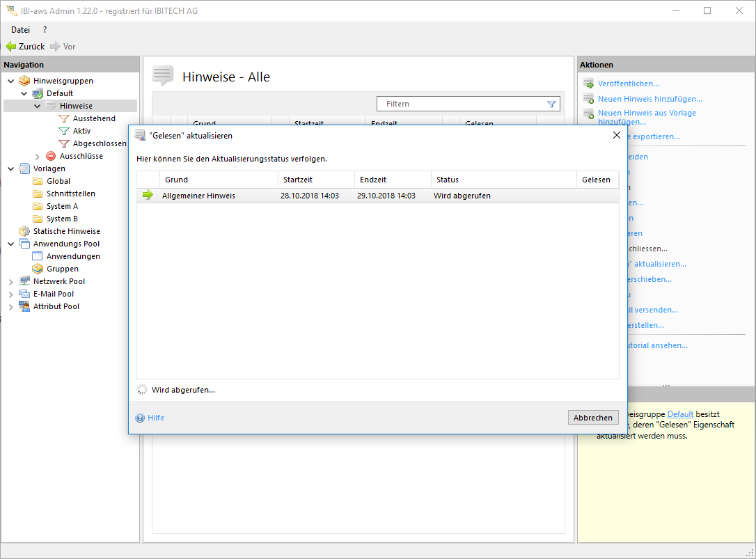Open the Default link in info panel
The width and height of the screenshot is (756, 559).
coord(680,414)
